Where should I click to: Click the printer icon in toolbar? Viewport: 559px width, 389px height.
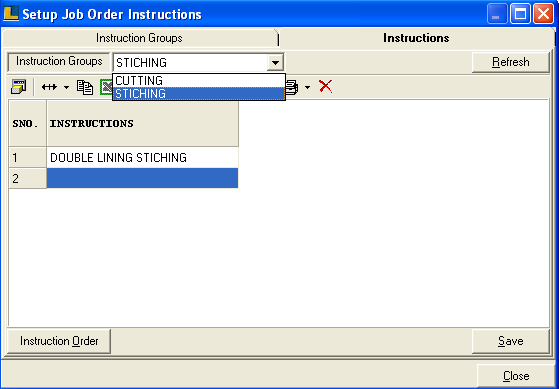pos(292,87)
